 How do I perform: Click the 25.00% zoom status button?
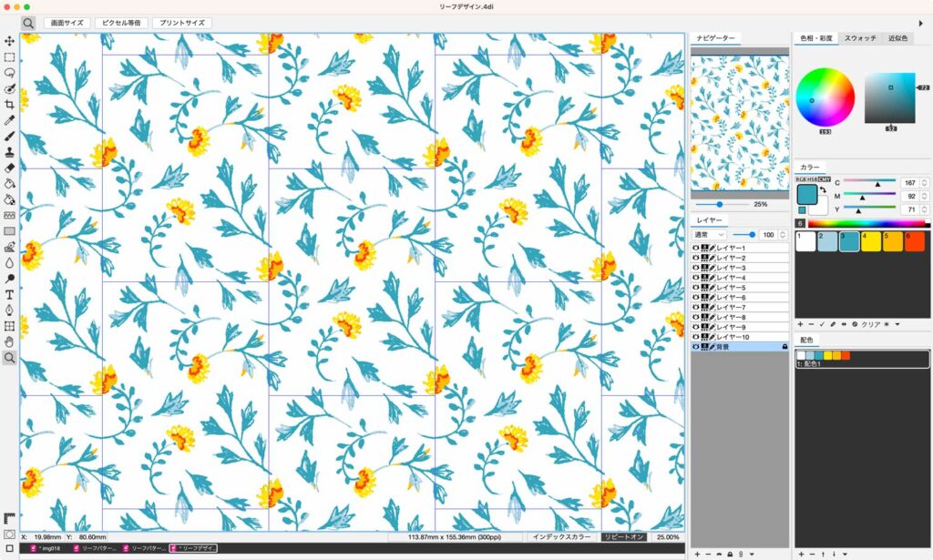[x=668, y=537]
